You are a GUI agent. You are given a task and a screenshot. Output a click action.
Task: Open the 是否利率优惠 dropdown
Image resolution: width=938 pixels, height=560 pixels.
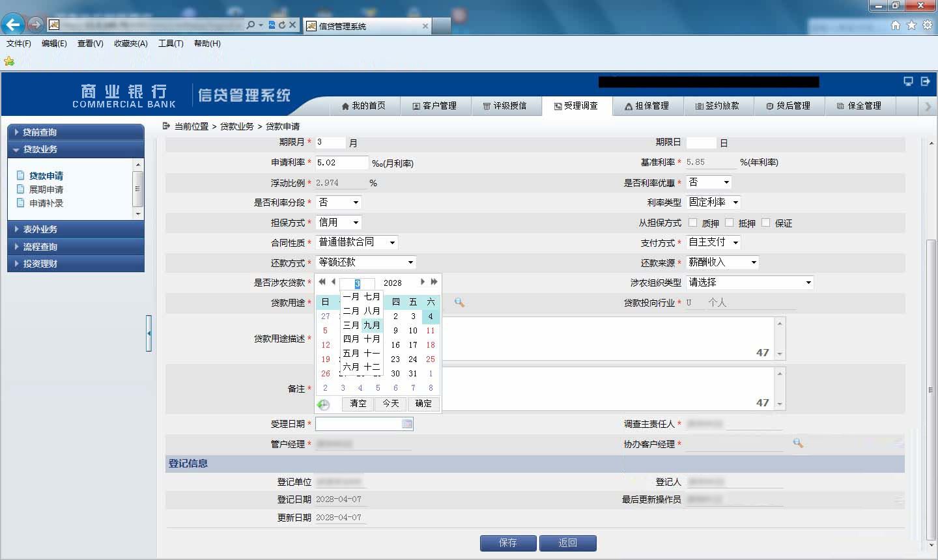click(709, 182)
